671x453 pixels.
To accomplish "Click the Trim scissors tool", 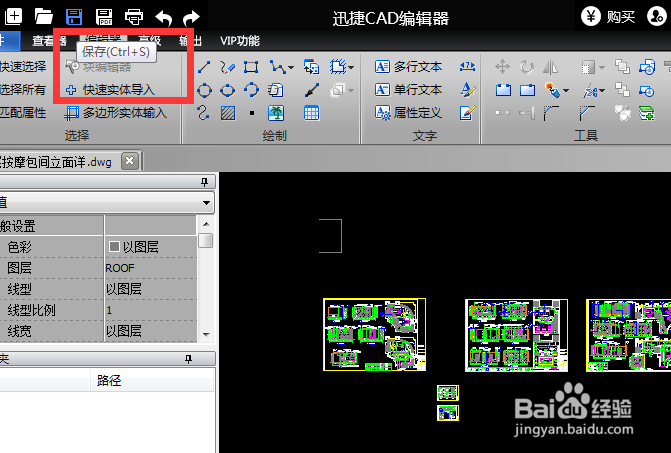I will 590,90.
